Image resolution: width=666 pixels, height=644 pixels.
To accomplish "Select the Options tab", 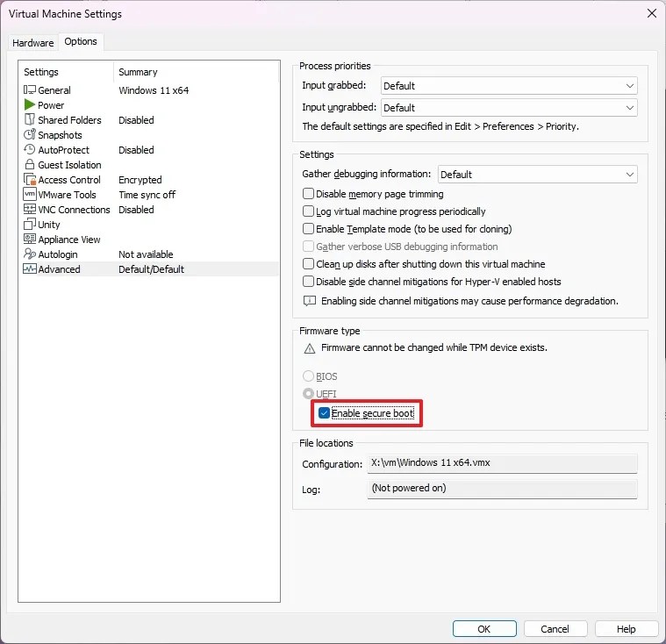I will click(x=81, y=41).
